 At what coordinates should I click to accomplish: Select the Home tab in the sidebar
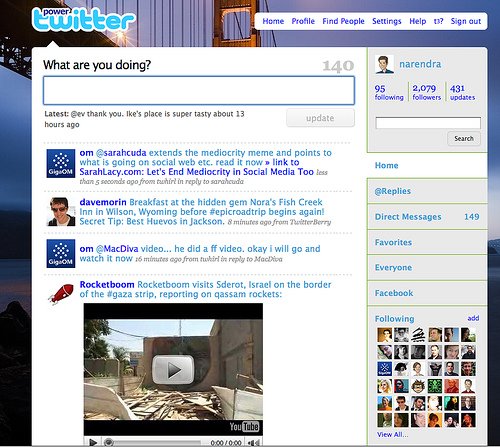click(427, 165)
